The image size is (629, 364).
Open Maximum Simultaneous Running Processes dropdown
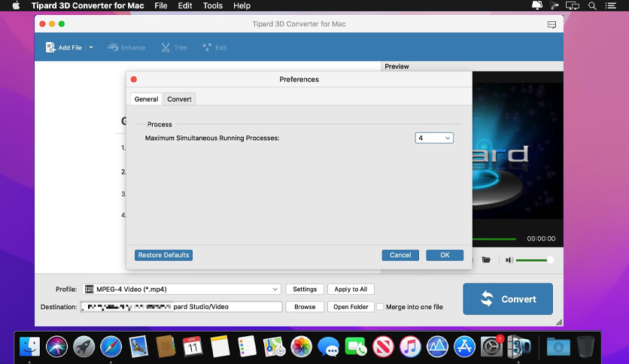434,138
